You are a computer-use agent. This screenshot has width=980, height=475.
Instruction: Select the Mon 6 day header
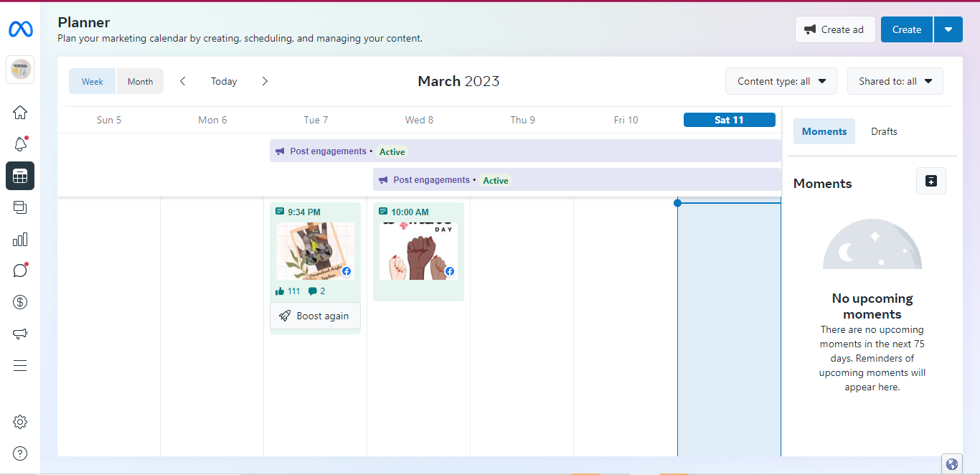coord(212,120)
